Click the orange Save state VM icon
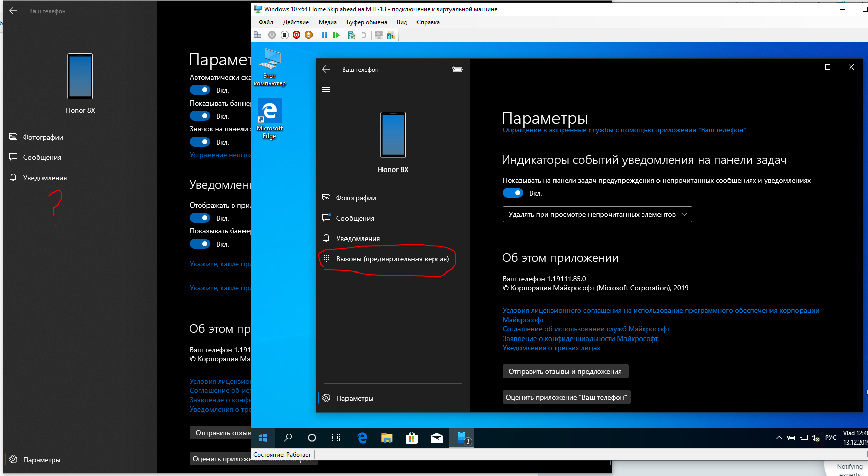This screenshot has height=476, width=868. [x=308, y=35]
